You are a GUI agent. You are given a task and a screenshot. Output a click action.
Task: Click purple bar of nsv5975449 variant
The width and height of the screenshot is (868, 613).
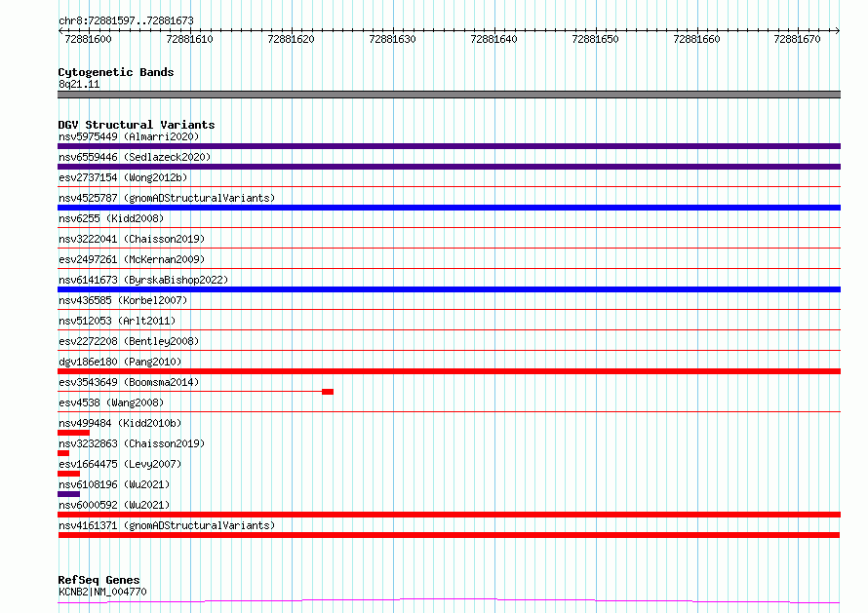click(x=449, y=146)
